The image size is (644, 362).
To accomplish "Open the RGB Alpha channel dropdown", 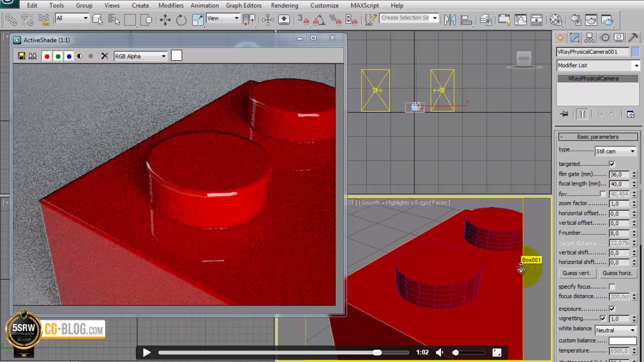I will (x=140, y=56).
